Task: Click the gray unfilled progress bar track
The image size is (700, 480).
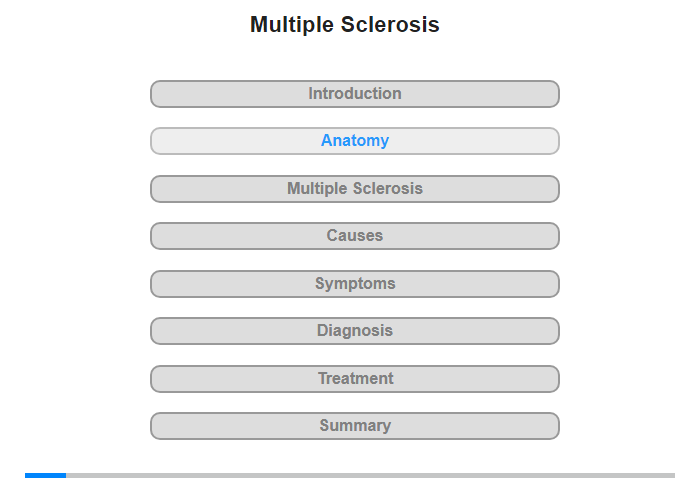Action: pos(370,475)
